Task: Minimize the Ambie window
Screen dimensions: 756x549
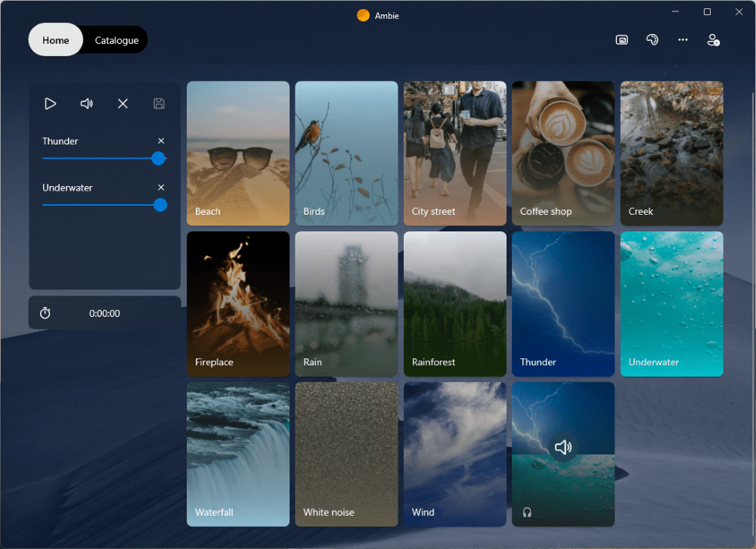Action: [x=675, y=11]
